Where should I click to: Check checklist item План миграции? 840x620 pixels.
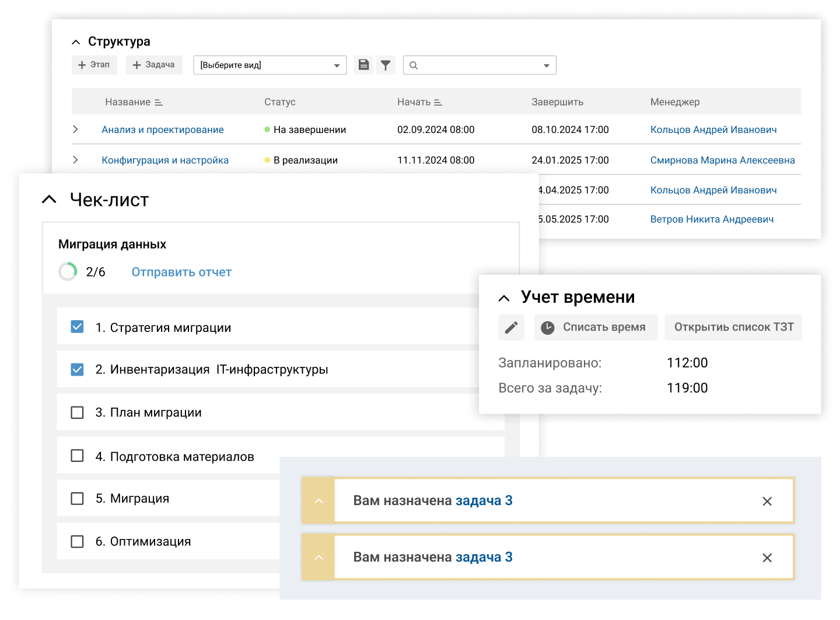(x=77, y=412)
